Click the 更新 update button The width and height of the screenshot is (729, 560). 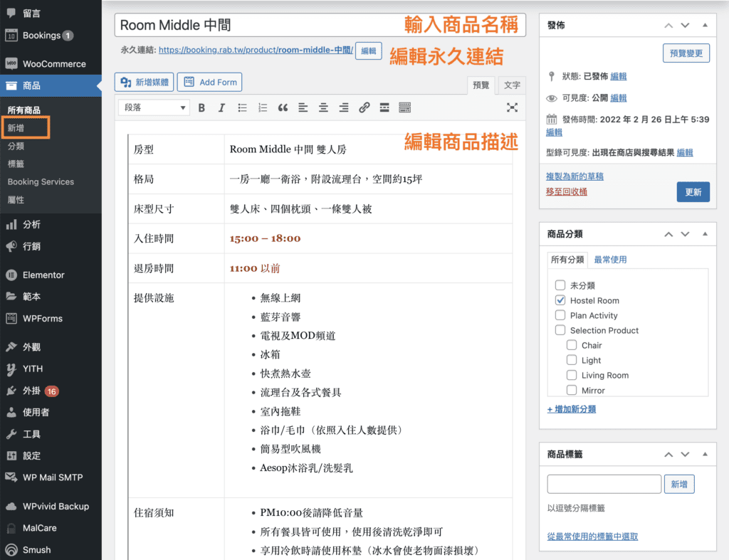point(692,191)
